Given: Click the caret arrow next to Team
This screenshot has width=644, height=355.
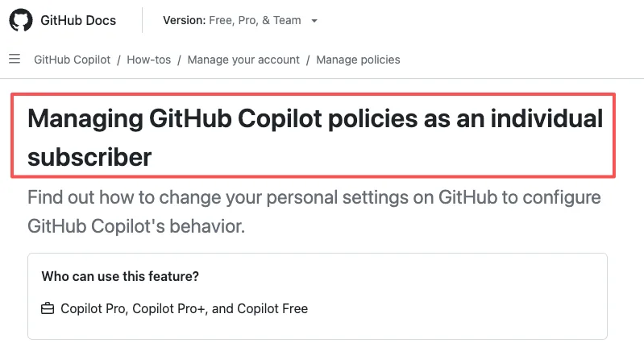Looking at the screenshot, I should 314,21.
